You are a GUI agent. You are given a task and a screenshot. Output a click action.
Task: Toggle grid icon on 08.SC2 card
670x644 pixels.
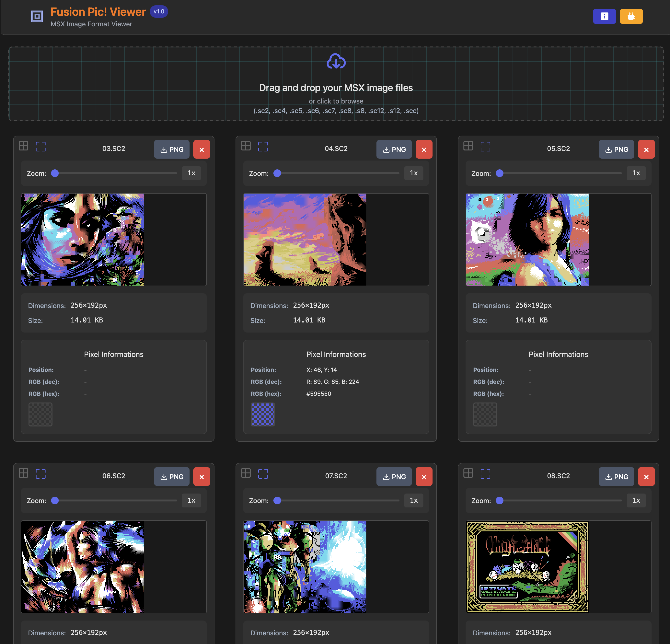(468, 473)
